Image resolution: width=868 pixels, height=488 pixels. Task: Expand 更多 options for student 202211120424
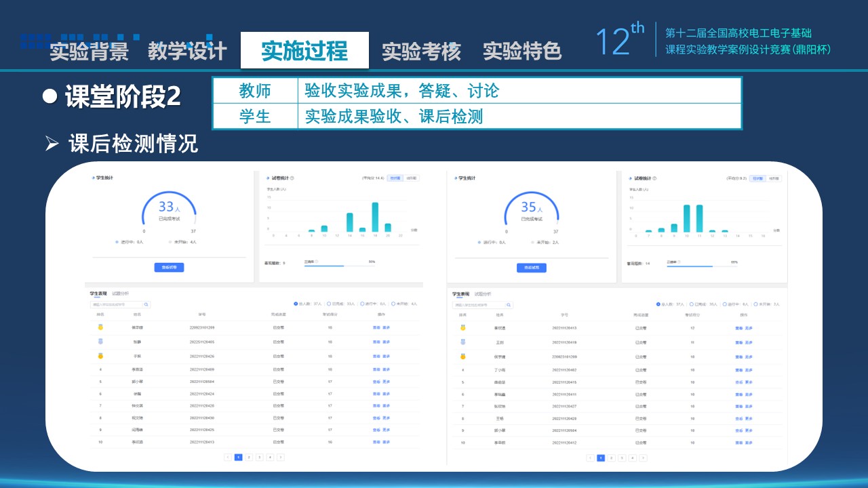[387, 394]
